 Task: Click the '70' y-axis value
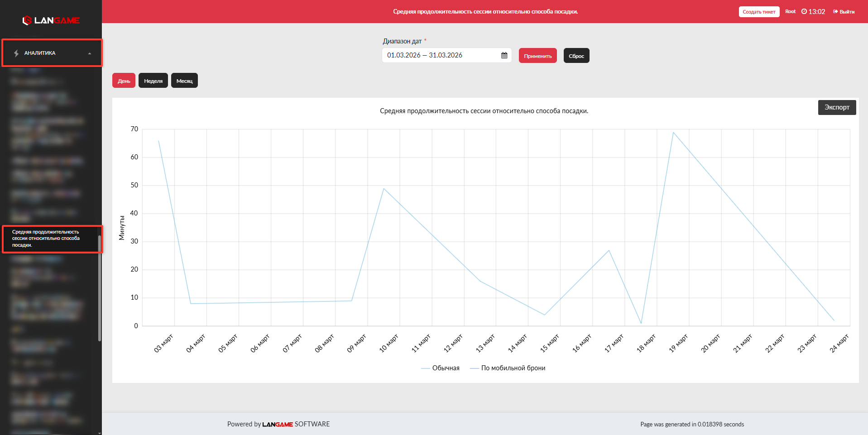[x=134, y=129]
